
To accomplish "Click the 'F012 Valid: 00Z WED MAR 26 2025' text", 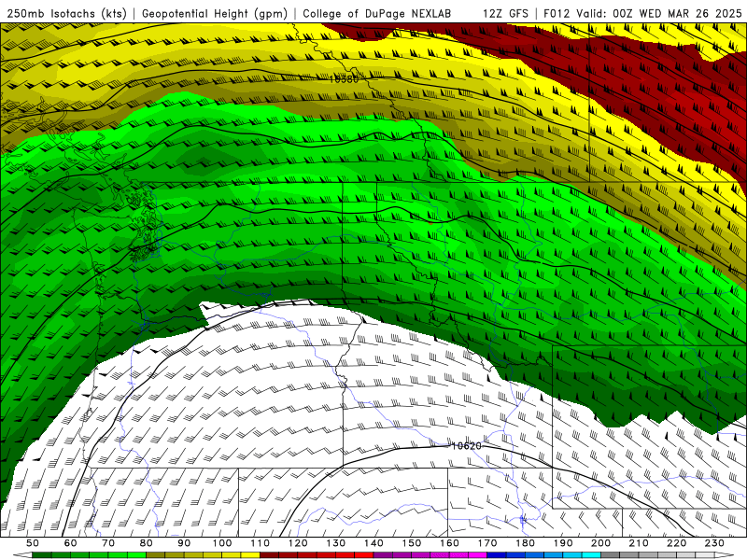I will pos(642,14).
